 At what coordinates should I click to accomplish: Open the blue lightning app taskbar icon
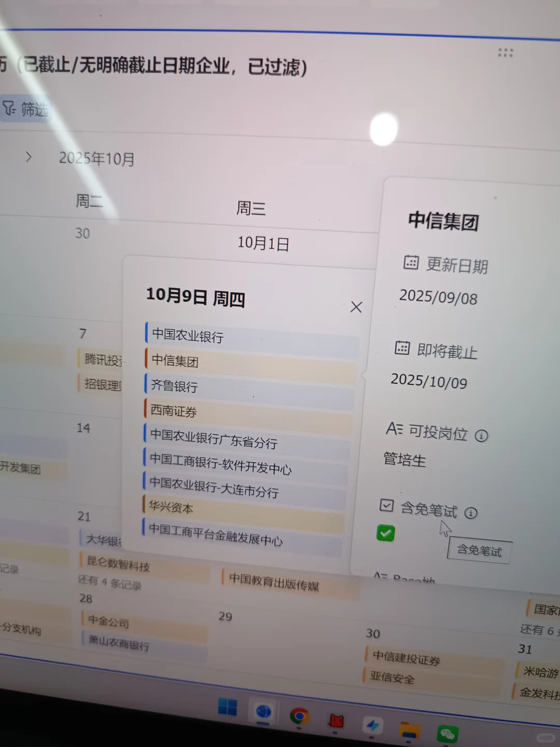click(372, 725)
